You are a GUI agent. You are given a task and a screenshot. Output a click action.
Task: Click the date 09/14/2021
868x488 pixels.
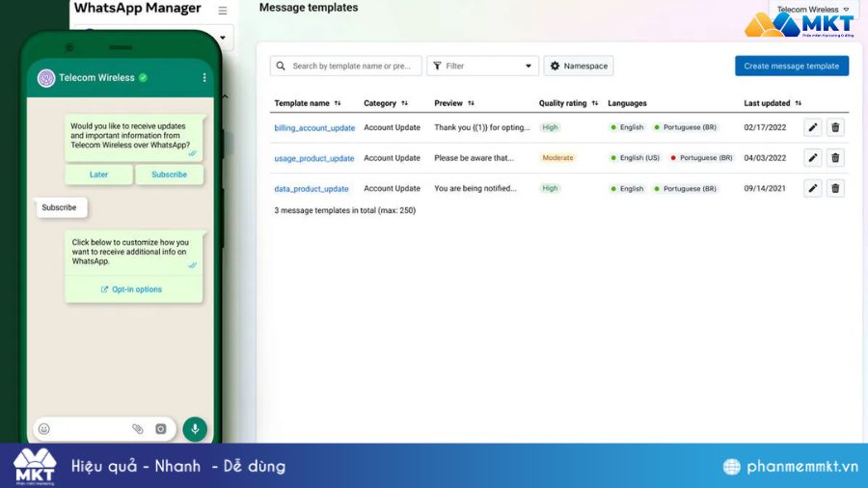765,188
